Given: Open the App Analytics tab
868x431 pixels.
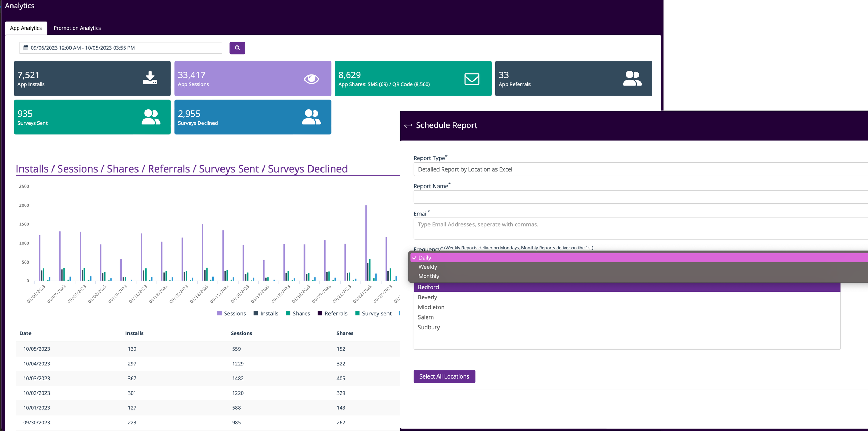Looking at the screenshot, I should coord(26,28).
